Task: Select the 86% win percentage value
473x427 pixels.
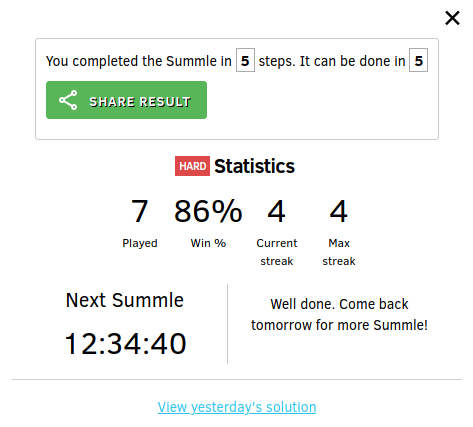Action: point(208,211)
